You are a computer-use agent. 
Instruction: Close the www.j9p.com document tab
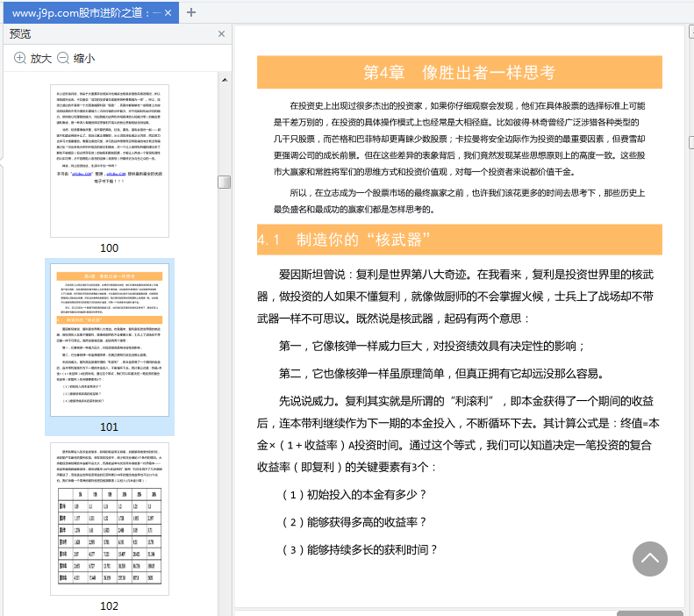coord(168,13)
